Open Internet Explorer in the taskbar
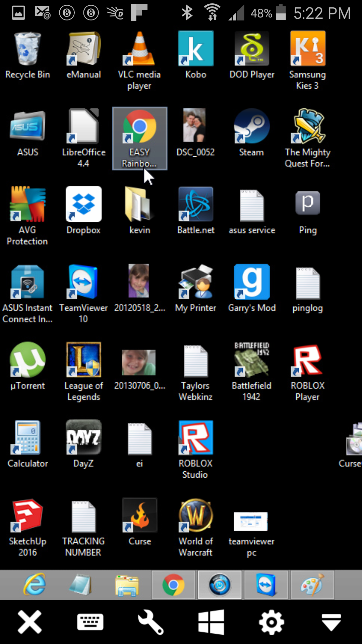Image resolution: width=362 pixels, height=644 pixels. [35, 585]
